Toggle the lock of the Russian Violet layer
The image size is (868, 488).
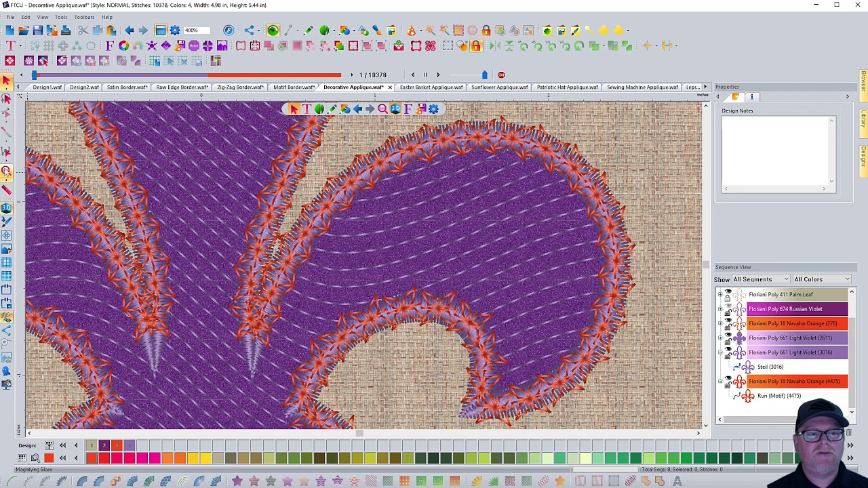pos(728,312)
